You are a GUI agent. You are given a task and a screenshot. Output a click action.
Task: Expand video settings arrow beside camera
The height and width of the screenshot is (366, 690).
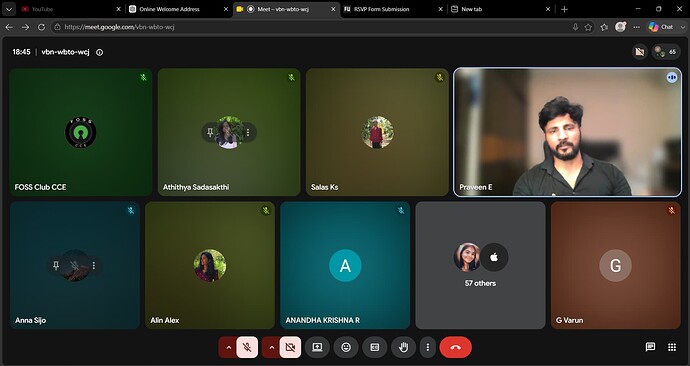coord(271,348)
